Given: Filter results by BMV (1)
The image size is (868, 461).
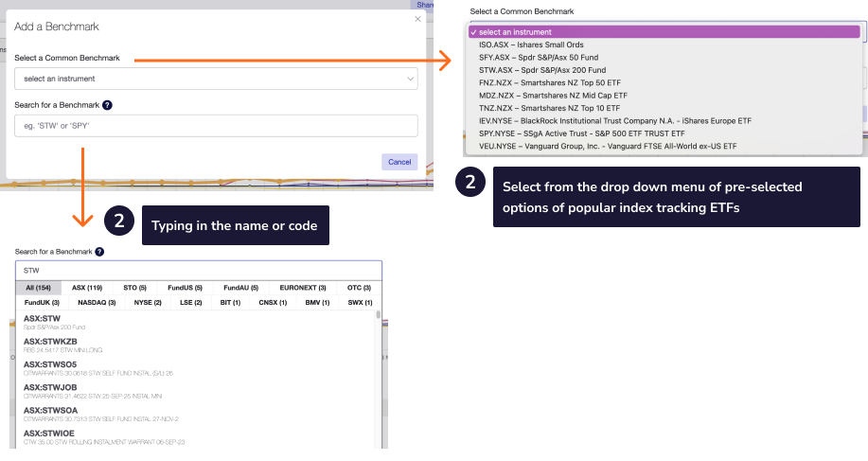Looking at the screenshot, I should [317, 303].
